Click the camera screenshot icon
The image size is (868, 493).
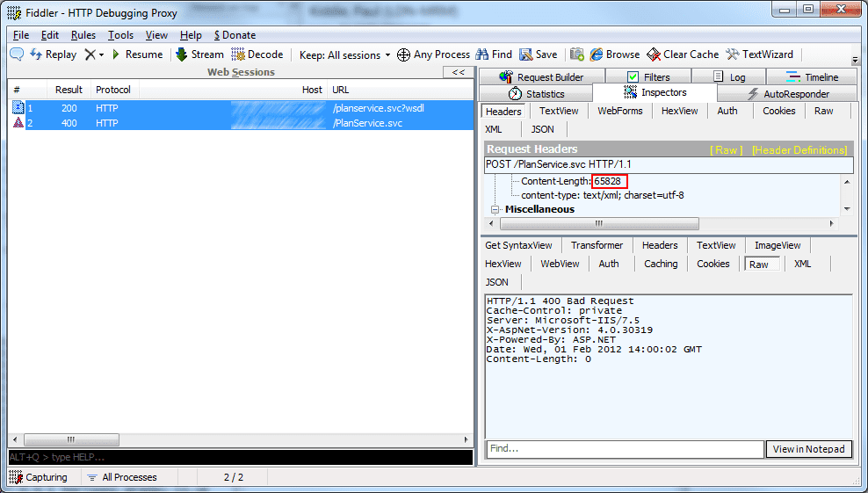(x=577, y=54)
